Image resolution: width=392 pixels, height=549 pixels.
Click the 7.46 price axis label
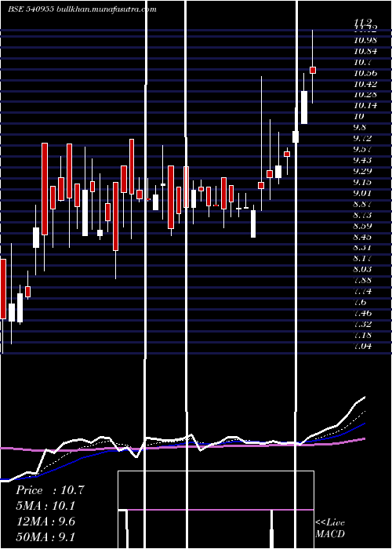point(363,313)
